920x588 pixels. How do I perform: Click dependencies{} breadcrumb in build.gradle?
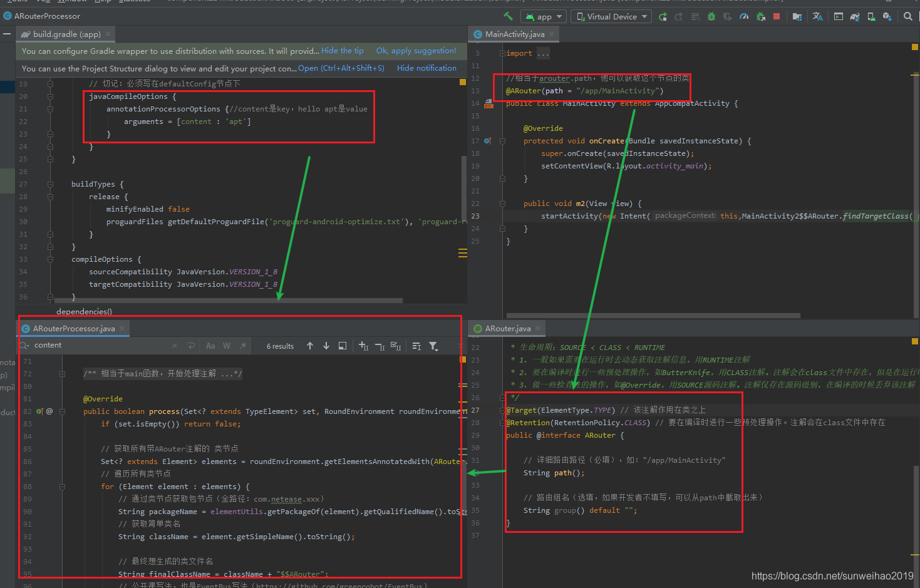tap(84, 311)
